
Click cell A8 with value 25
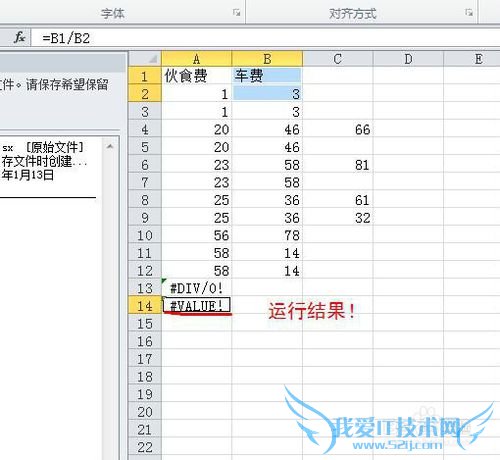coord(196,200)
